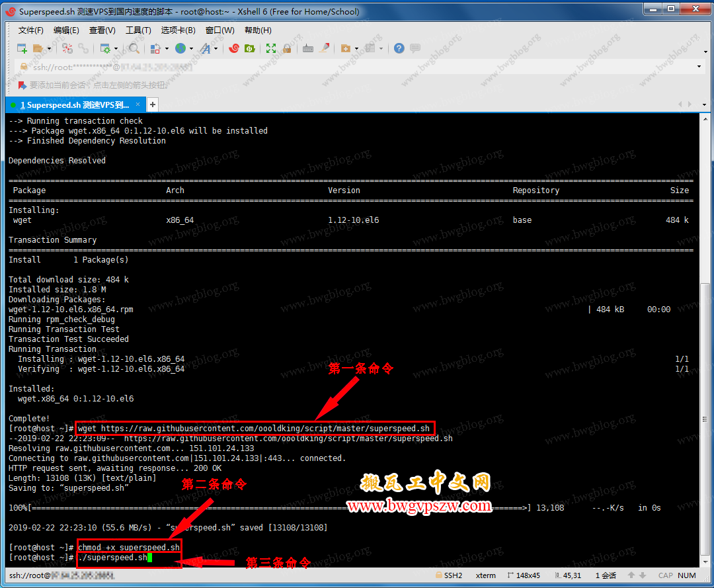Expand the color scheme dropdown arrow

point(167,49)
